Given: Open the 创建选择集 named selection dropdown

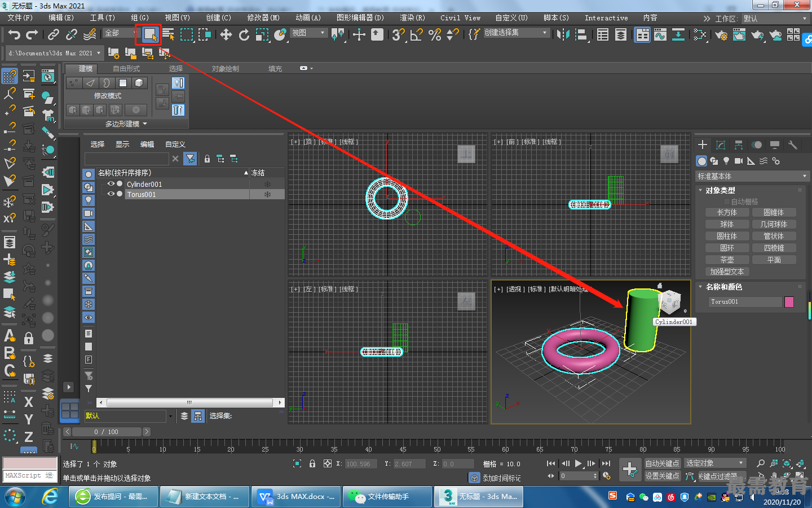Looking at the screenshot, I should tap(516, 33).
